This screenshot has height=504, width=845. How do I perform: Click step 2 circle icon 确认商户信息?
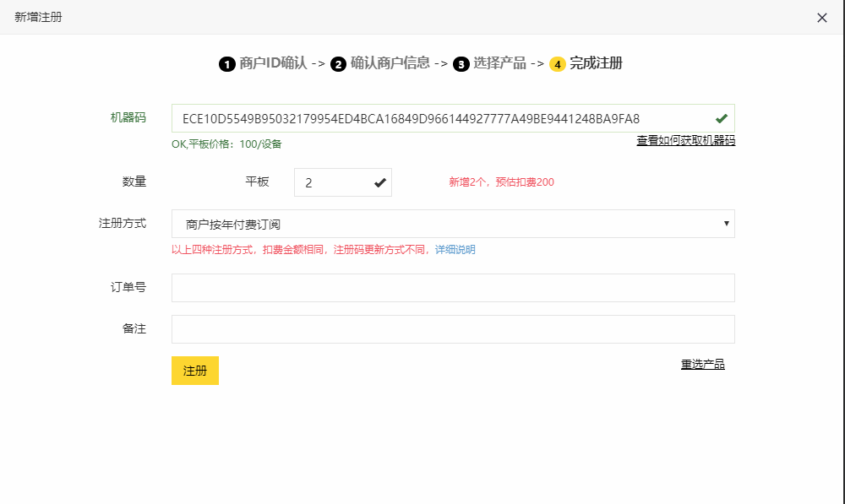[x=339, y=65]
